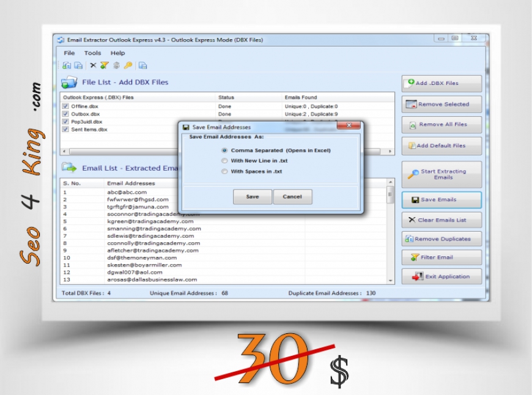The image size is (532, 395).
Task: Click the Email List green arrow icon
Action: [x=69, y=168]
